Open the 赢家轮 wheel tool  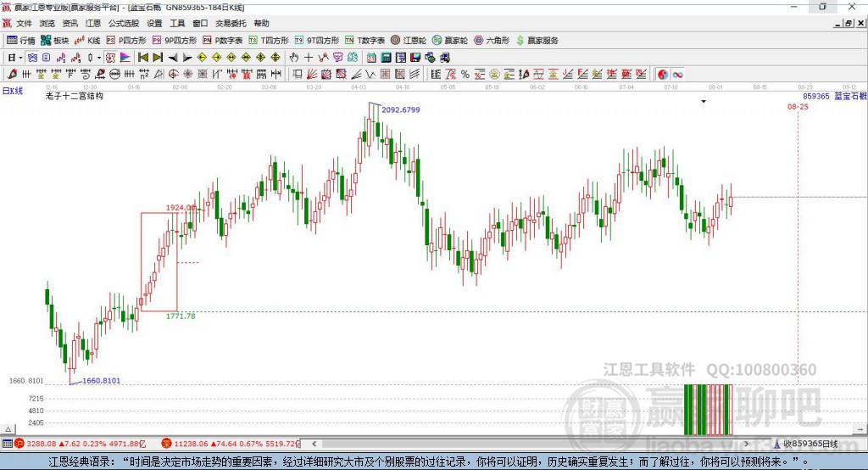point(450,41)
